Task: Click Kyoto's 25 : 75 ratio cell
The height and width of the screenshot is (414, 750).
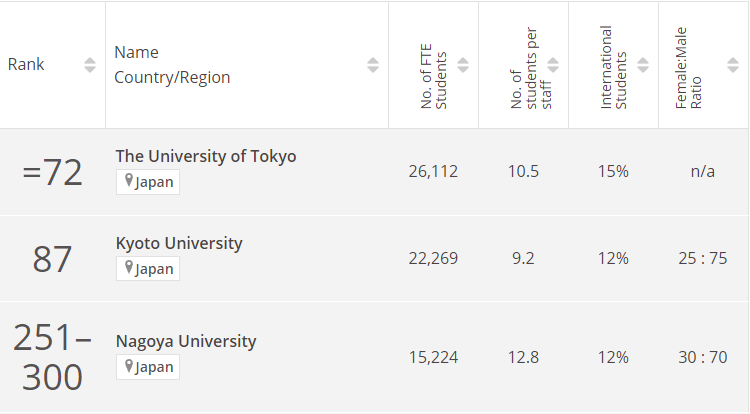Action: pyautogui.click(x=702, y=259)
